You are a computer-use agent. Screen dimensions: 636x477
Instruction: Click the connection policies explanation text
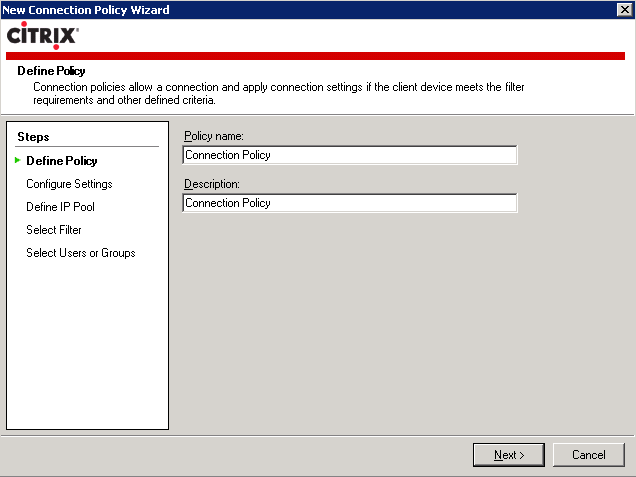(x=279, y=93)
